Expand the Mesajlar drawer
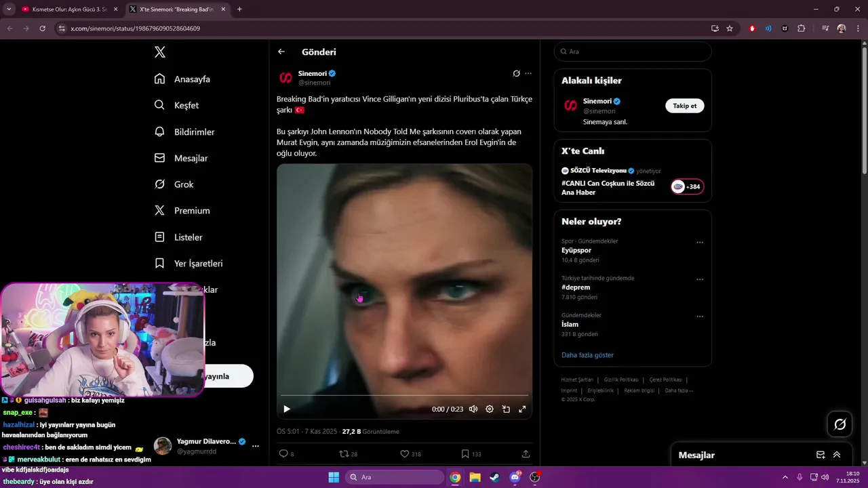 point(837,455)
